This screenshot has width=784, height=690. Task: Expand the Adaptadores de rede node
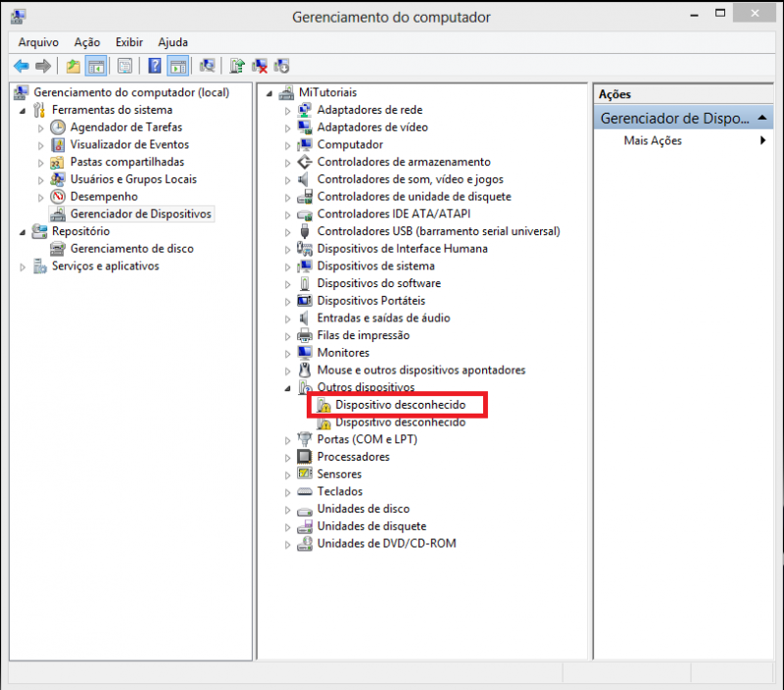coord(288,111)
